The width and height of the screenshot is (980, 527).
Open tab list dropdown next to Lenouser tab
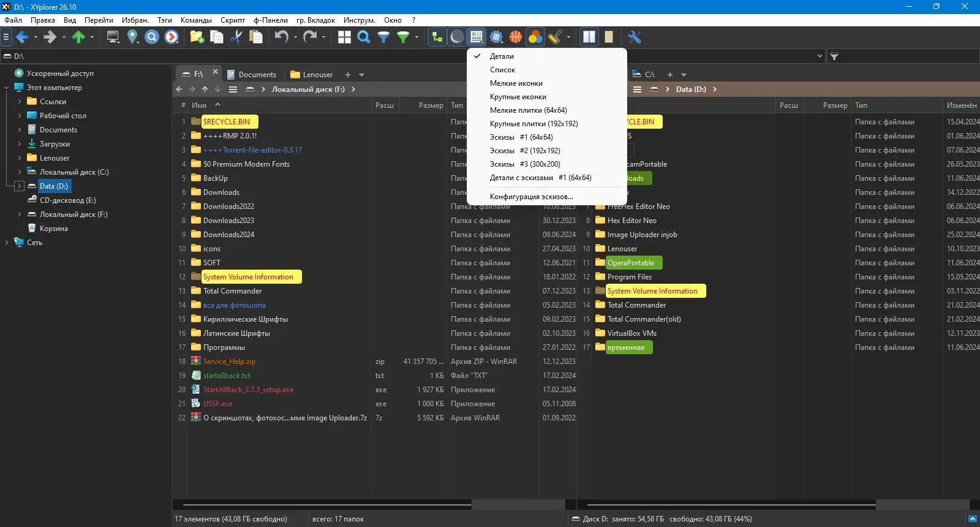[361, 75]
